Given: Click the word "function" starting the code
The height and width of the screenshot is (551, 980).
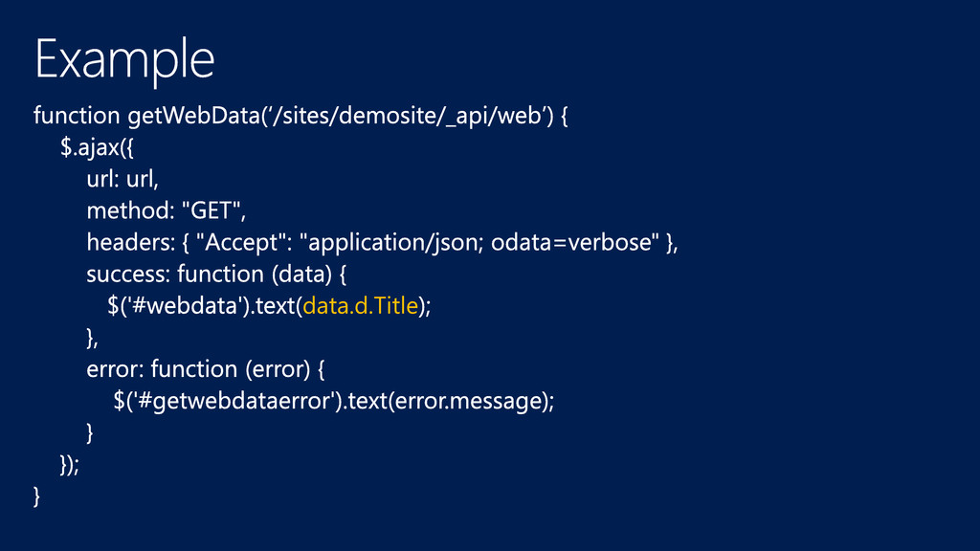Looking at the screenshot, I should coord(77,117).
